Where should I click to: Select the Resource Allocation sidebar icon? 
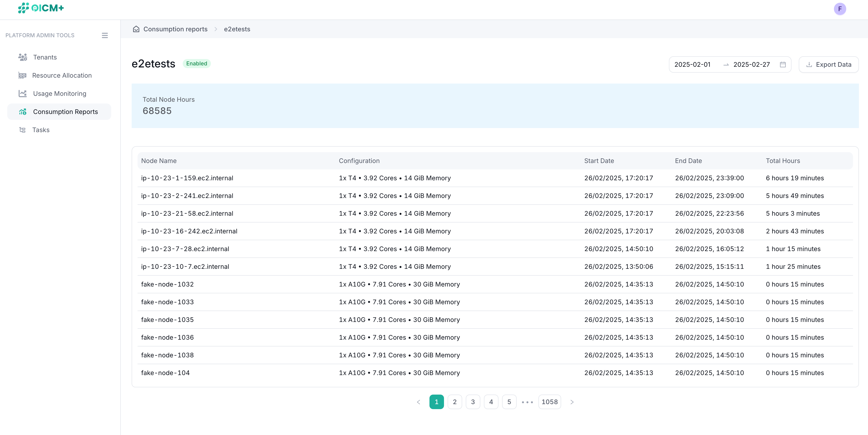[22, 75]
